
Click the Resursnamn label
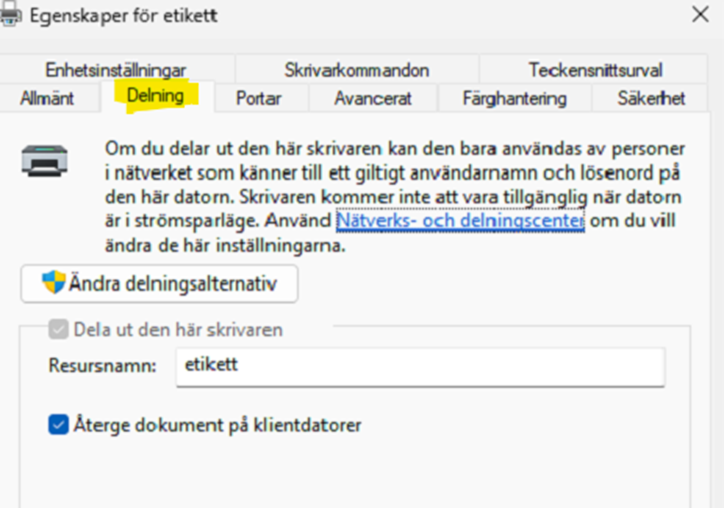103,366
